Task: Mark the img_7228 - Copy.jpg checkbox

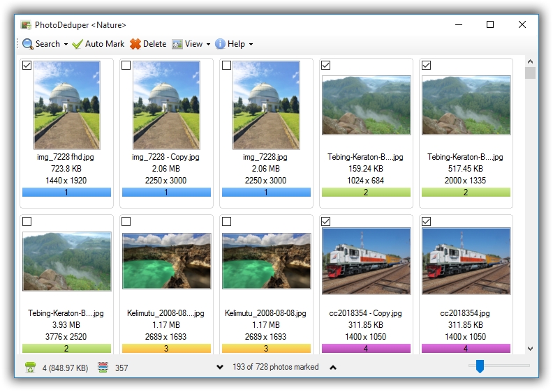Action: 126,66
